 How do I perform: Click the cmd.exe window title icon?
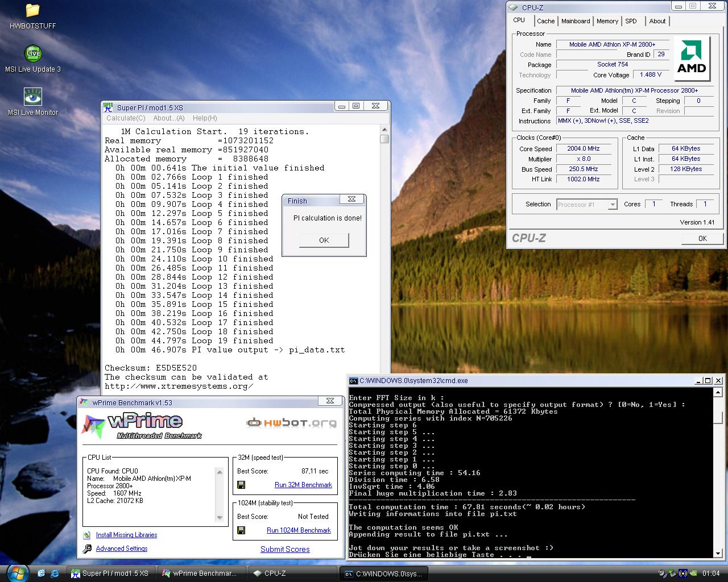coord(353,381)
